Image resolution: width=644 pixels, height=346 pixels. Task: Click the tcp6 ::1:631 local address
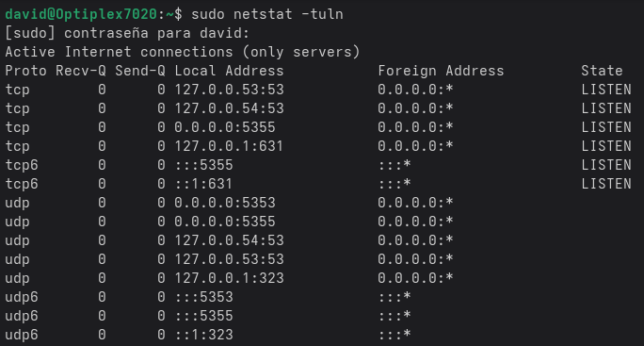coord(203,184)
